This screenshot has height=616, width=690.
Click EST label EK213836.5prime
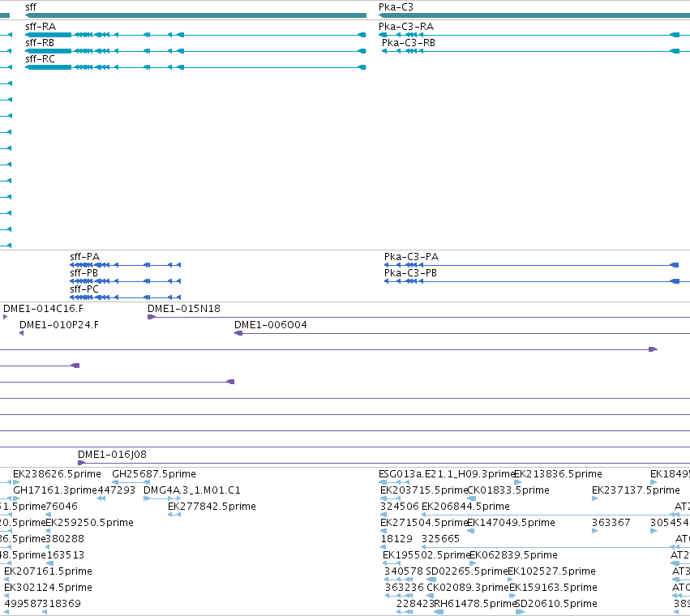tap(559, 474)
